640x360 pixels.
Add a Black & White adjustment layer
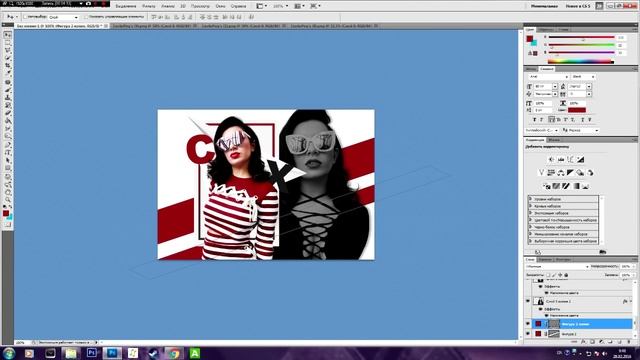click(x=571, y=173)
